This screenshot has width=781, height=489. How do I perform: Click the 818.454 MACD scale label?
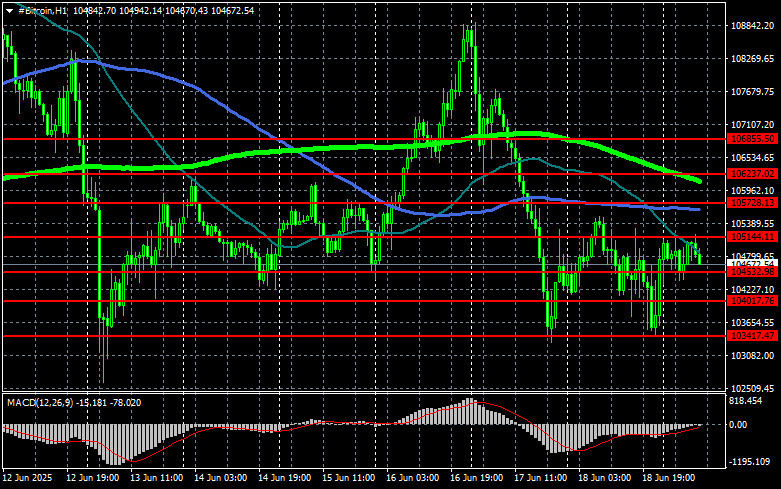(746, 401)
